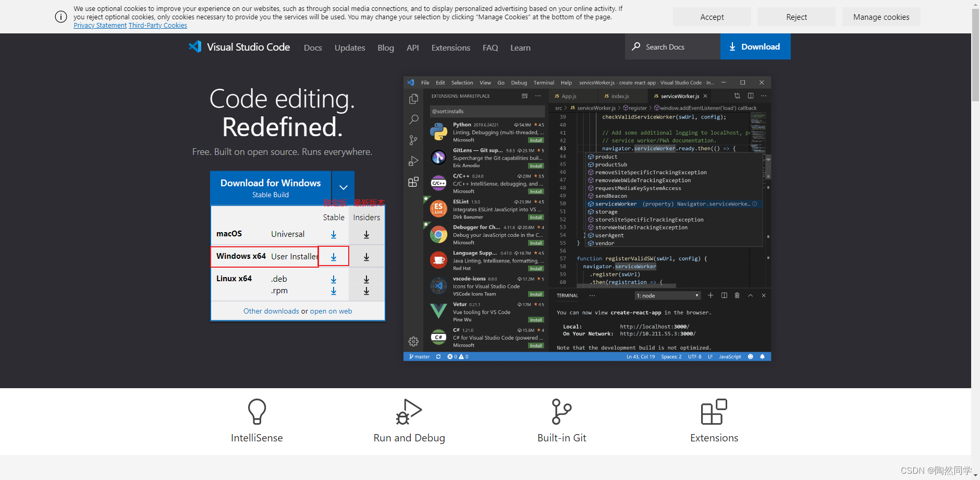Click the notification bell in the preview status bar
Screen dimensions: 980x480
[x=762, y=357]
